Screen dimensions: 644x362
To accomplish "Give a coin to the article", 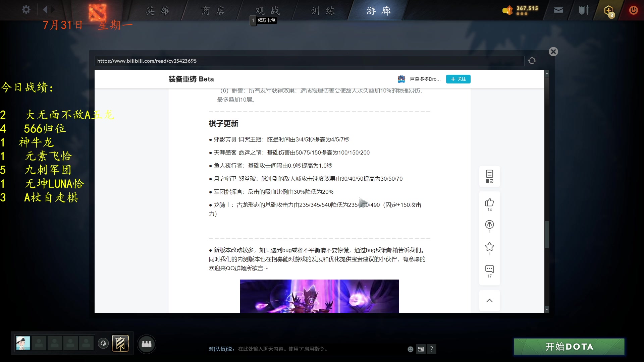I will coord(489,225).
